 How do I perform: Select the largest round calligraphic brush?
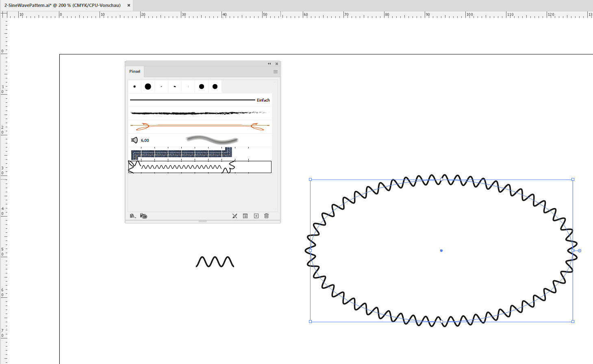point(148,86)
